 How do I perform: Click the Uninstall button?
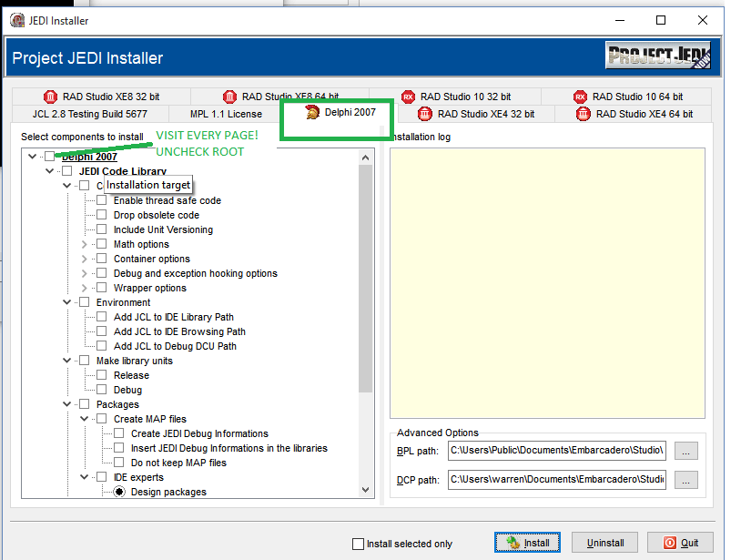point(604,543)
